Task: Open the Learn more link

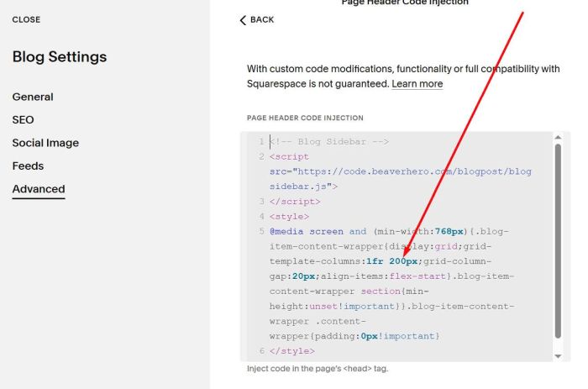Action: 417,84
